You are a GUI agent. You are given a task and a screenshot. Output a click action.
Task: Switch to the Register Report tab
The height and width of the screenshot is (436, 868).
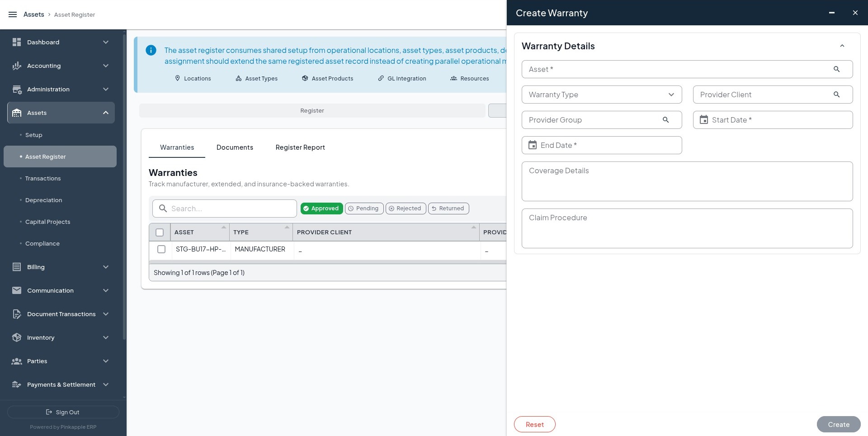(x=300, y=147)
